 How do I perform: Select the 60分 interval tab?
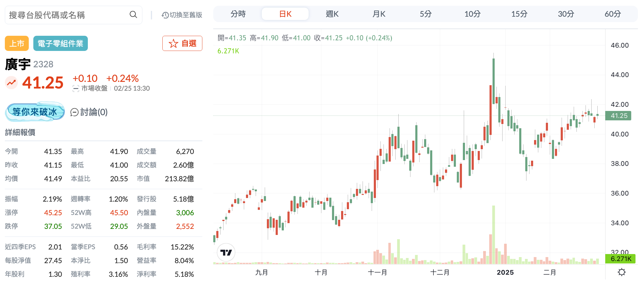coord(613,14)
